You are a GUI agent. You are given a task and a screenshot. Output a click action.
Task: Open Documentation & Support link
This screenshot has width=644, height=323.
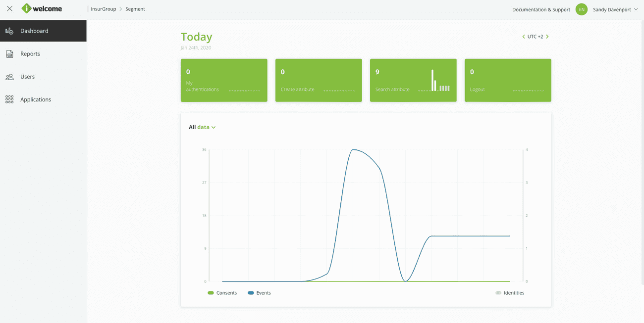[x=541, y=9]
